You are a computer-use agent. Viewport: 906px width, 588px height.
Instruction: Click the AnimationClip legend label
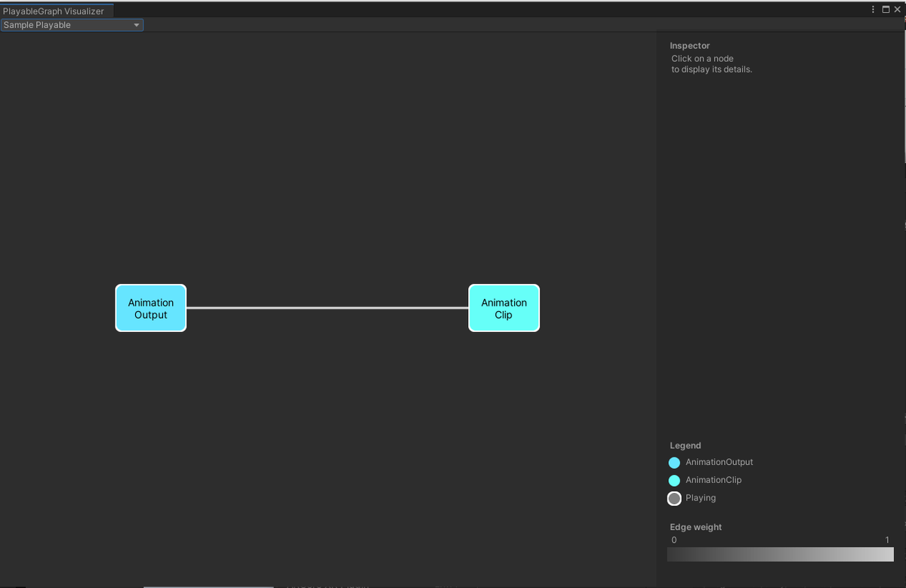[713, 480]
